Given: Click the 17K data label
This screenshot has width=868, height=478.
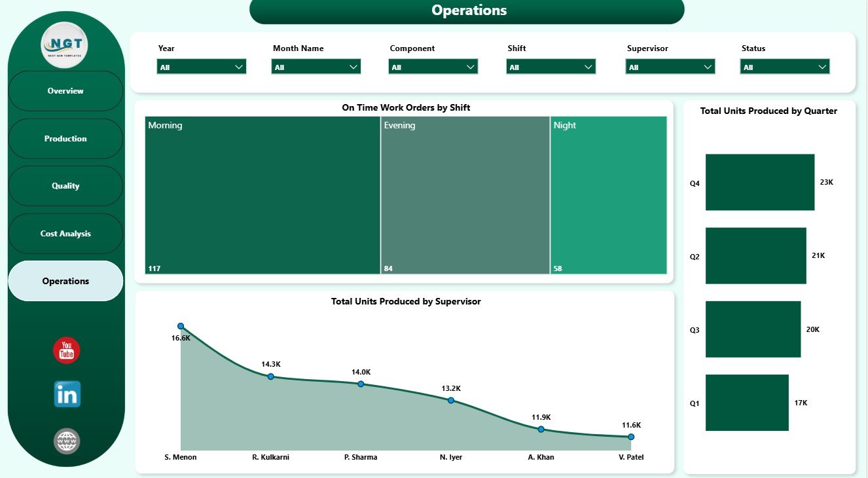Looking at the screenshot, I should [801, 403].
